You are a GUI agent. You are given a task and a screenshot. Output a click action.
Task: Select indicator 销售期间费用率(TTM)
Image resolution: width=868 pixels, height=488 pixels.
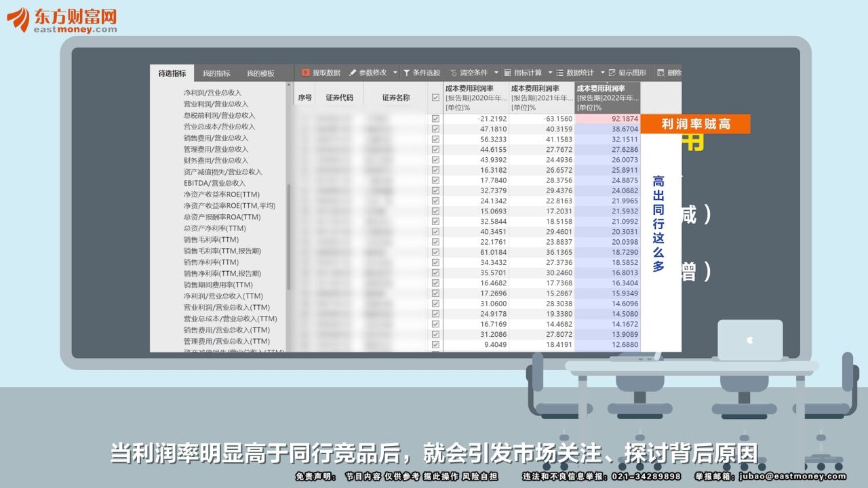(218, 285)
